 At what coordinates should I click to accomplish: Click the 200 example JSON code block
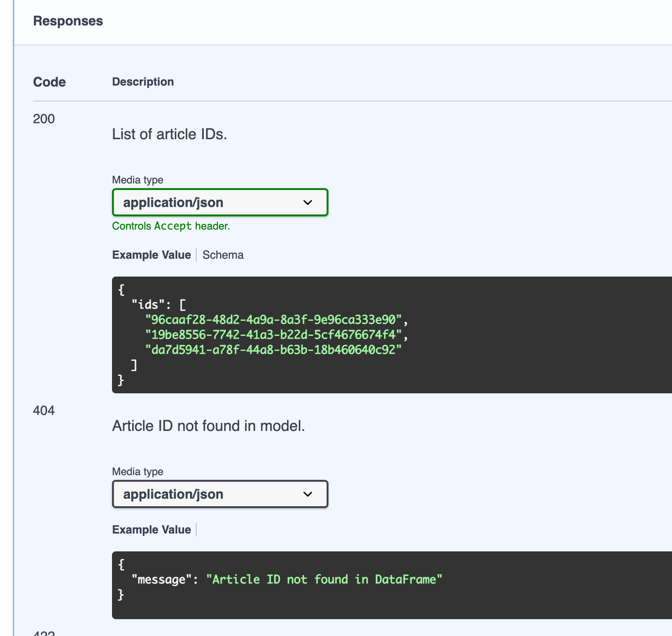(295, 334)
